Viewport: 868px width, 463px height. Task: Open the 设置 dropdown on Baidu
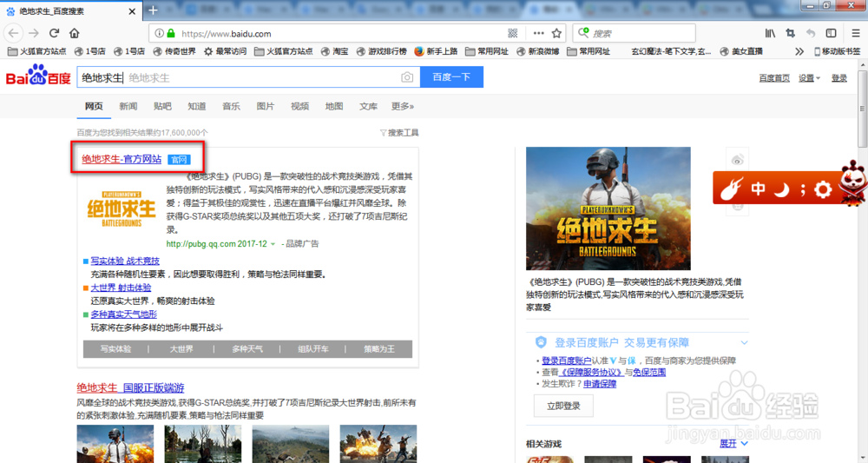click(809, 78)
